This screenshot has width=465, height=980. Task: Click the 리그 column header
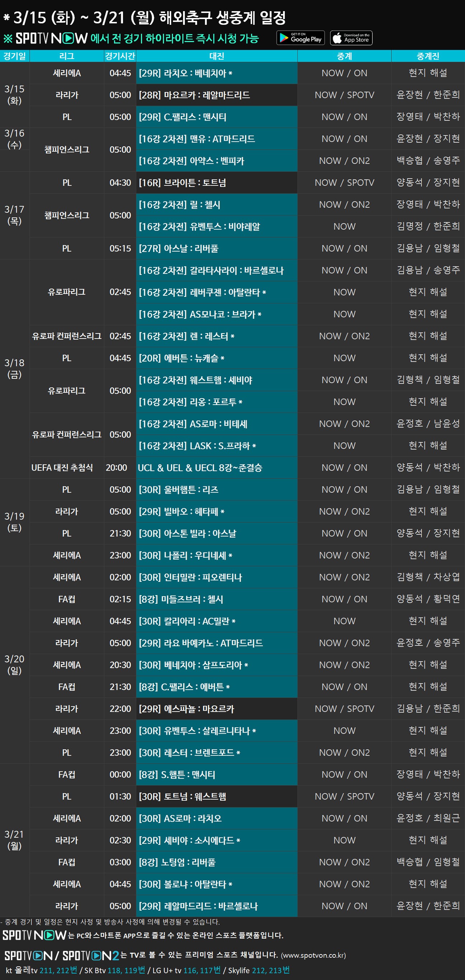click(x=67, y=56)
